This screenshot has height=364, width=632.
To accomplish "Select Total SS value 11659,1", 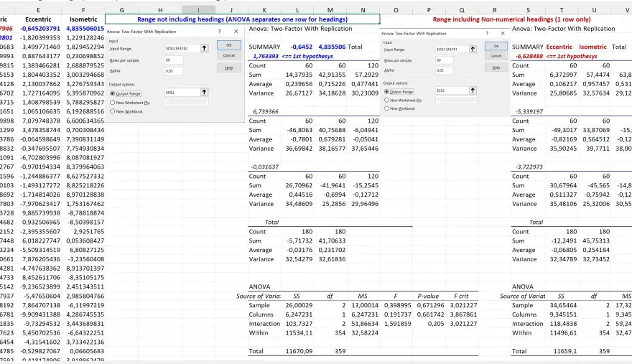I will (x=562, y=351).
